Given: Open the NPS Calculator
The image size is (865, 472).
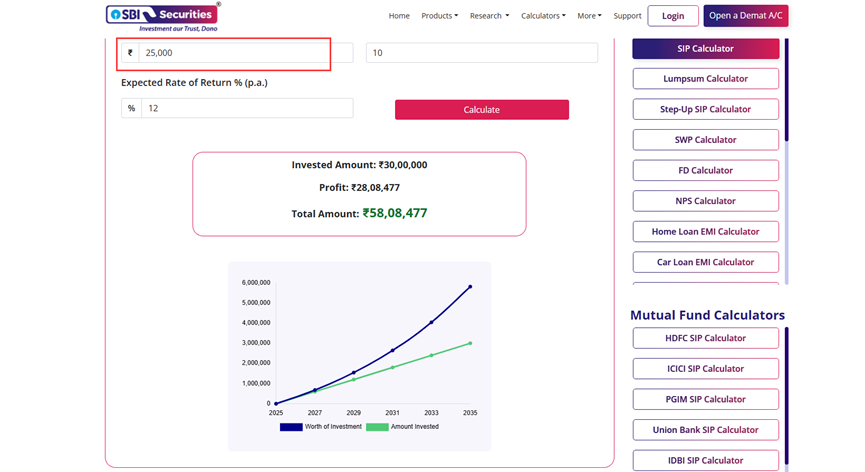Looking at the screenshot, I should 706,201.
